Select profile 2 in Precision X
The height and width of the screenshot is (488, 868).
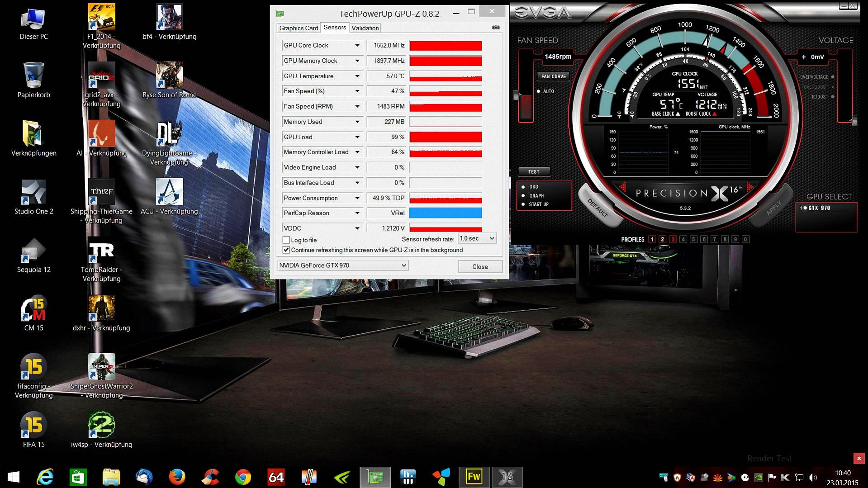(662, 239)
